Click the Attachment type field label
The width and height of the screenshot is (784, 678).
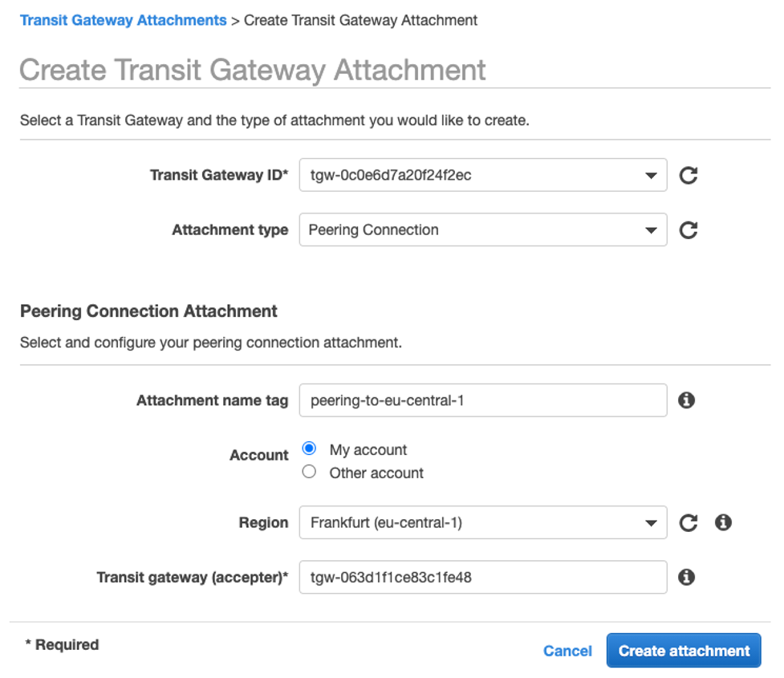pos(230,230)
